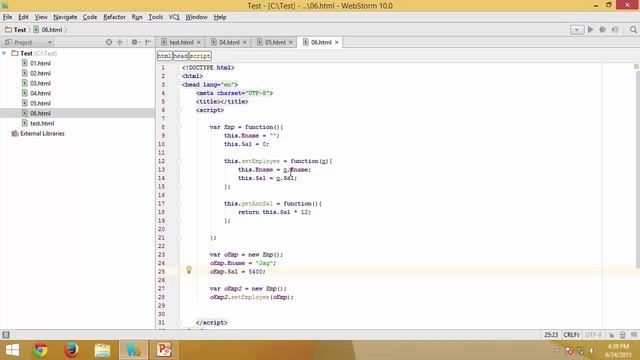
Task: Fold the script tag at line 6
Action: pyautogui.click(x=179, y=110)
